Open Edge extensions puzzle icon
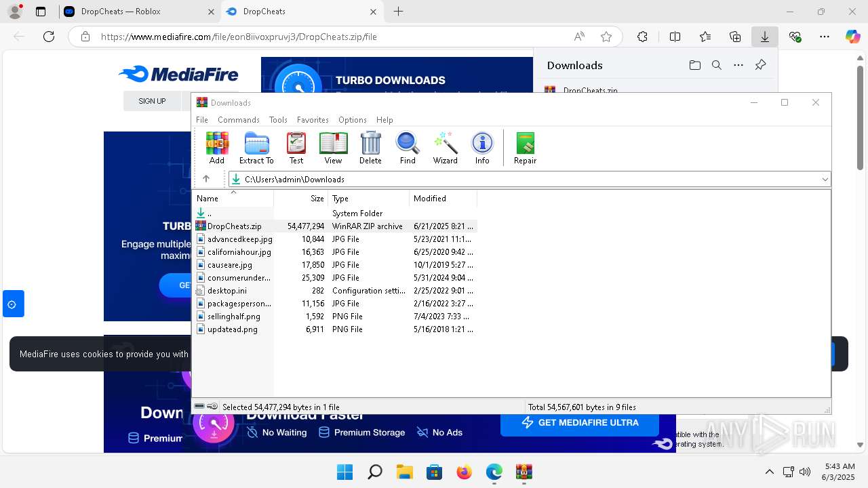The width and height of the screenshot is (868, 488). 642,37
